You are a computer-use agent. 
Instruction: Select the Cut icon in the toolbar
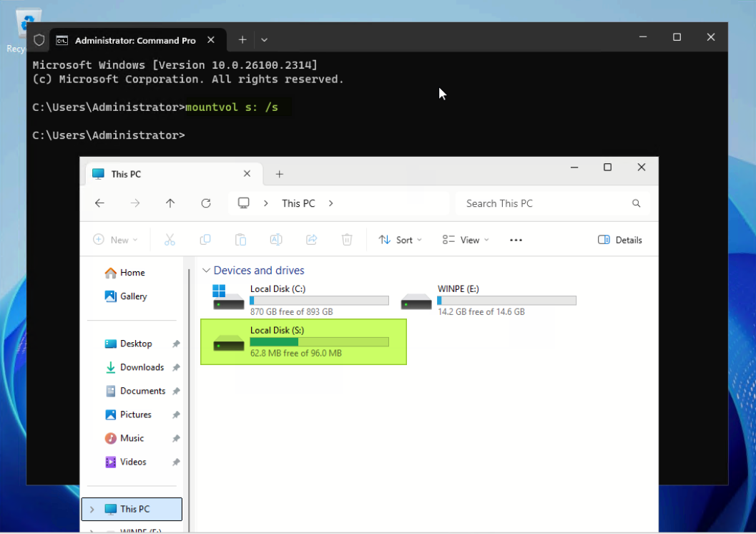(x=170, y=239)
